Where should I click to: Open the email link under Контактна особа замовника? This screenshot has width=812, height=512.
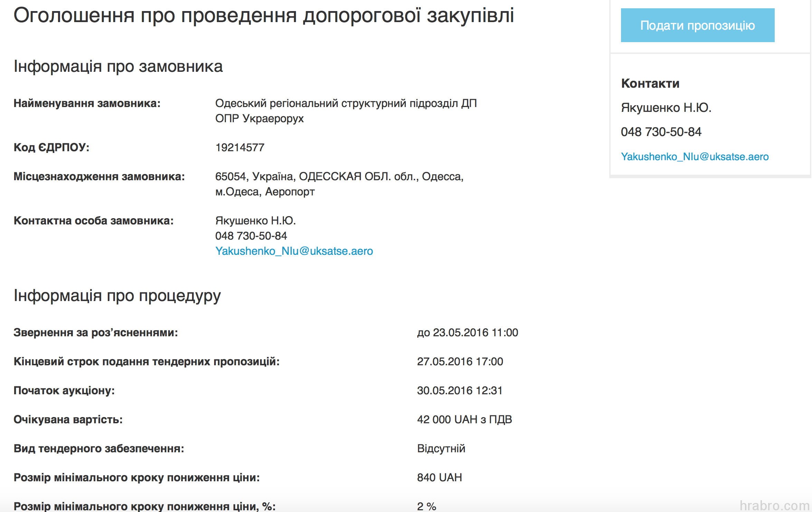(294, 251)
